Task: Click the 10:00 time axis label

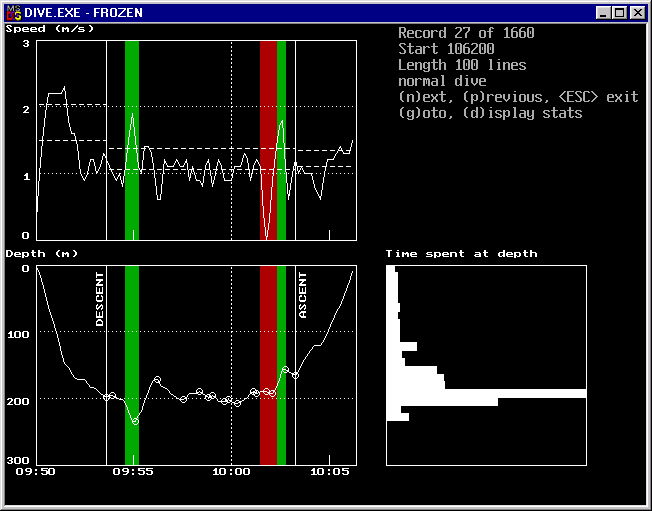Action: coord(232,472)
